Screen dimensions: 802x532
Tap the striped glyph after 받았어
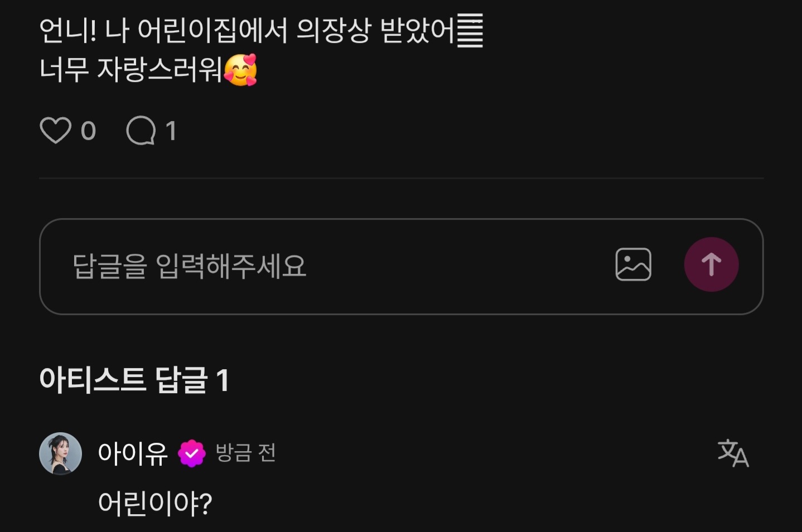point(470,31)
